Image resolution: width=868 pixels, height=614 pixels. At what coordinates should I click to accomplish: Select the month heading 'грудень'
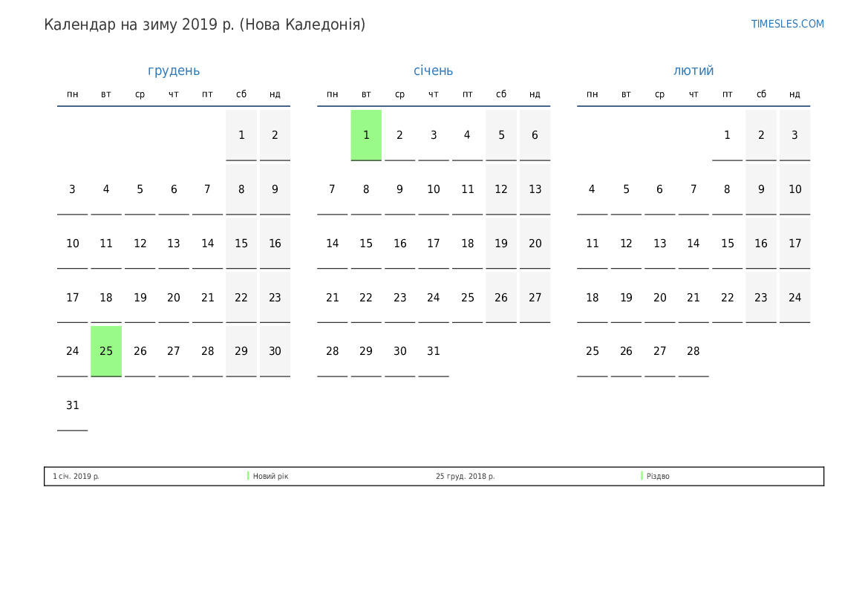[174, 71]
